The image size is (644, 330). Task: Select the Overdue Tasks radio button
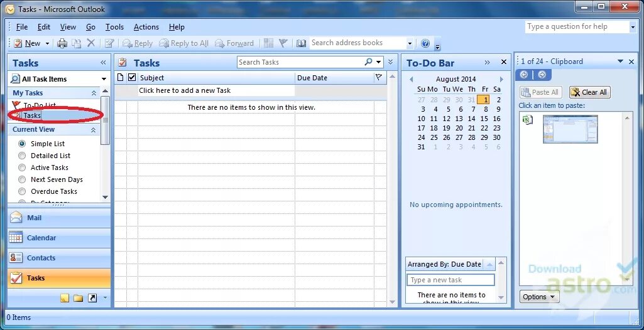pyautogui.click(x=22, y=191)
